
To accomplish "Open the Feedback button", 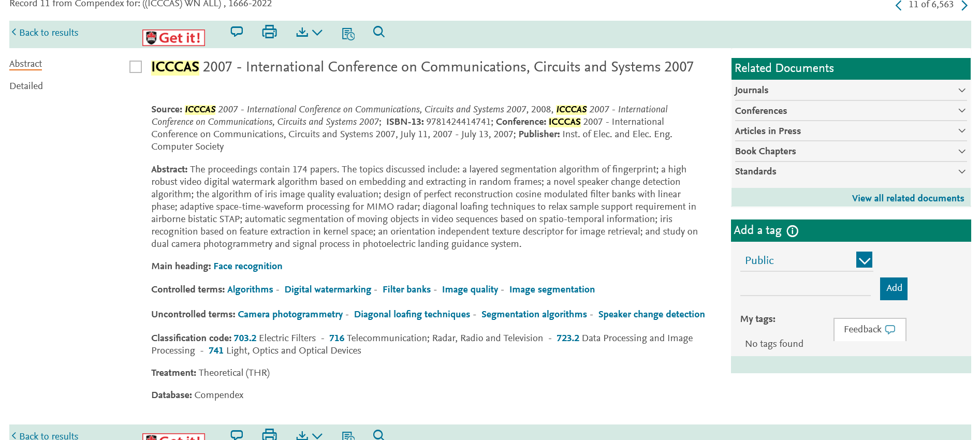I will 870,329.
